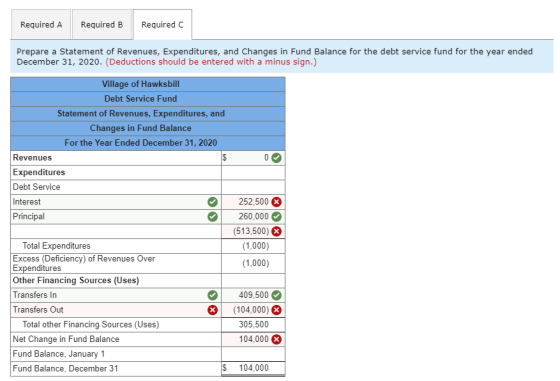
Task: Click green check icon beside Principal label
Action: [212, 217]
